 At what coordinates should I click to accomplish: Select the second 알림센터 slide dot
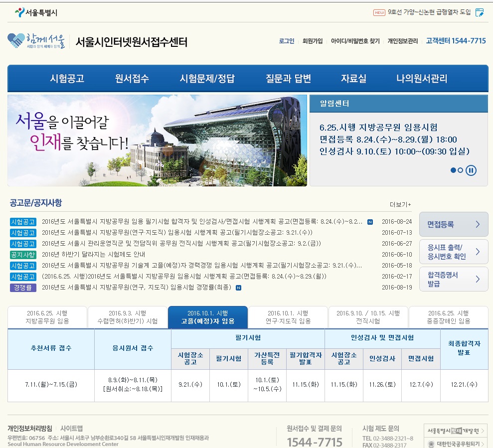tap(460, 170)
